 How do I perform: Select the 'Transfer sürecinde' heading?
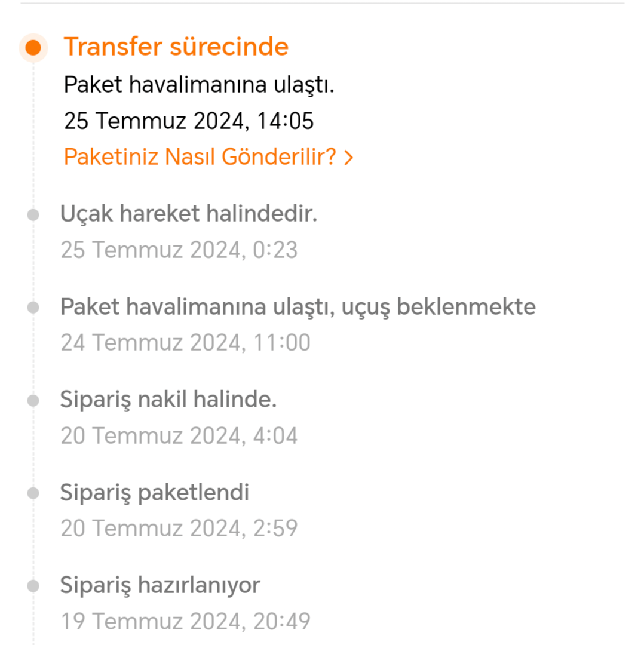pos(176,46)
